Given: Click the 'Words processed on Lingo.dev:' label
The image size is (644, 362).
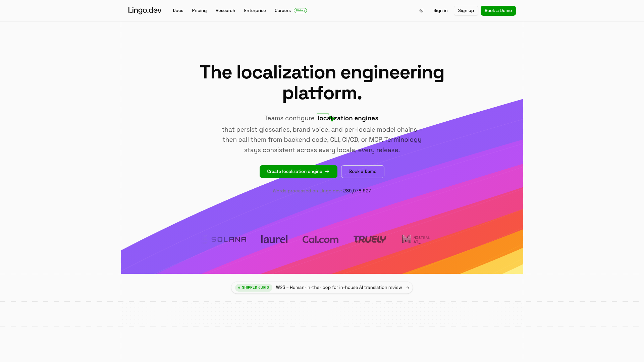Looking at the screenshot, I should coord(307,191).
